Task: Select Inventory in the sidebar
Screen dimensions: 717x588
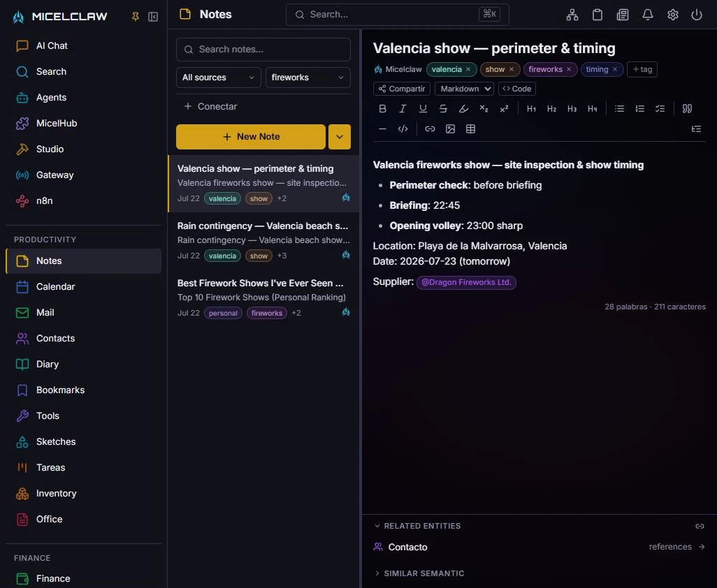Action: coord(83,494)
